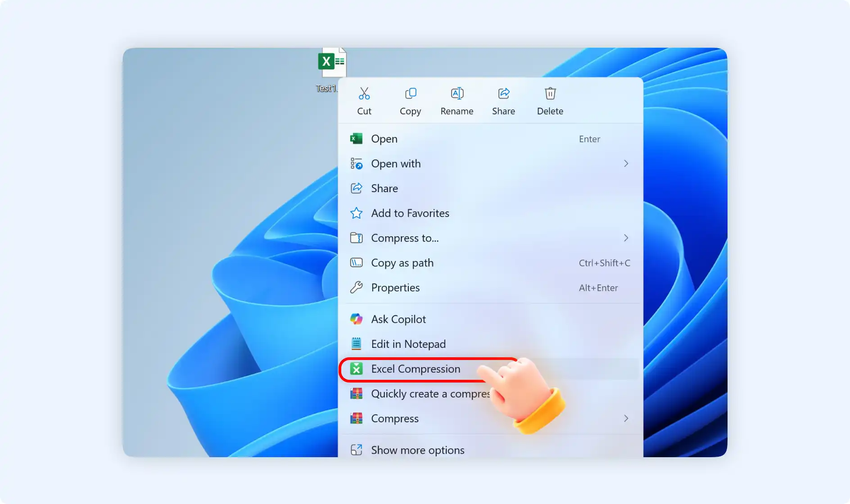Click the wrench icon beside Properties

[x=356, y=287]
